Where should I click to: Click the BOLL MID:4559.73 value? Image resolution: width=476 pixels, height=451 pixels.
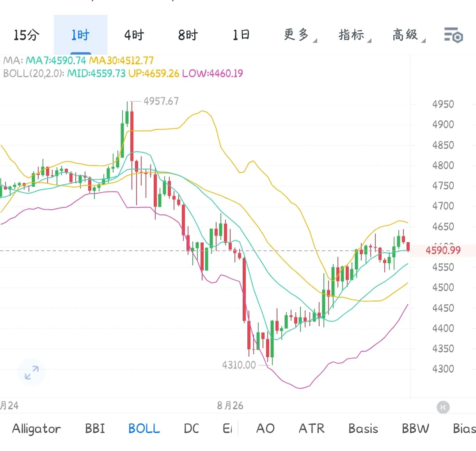click(x=96, y=73)
